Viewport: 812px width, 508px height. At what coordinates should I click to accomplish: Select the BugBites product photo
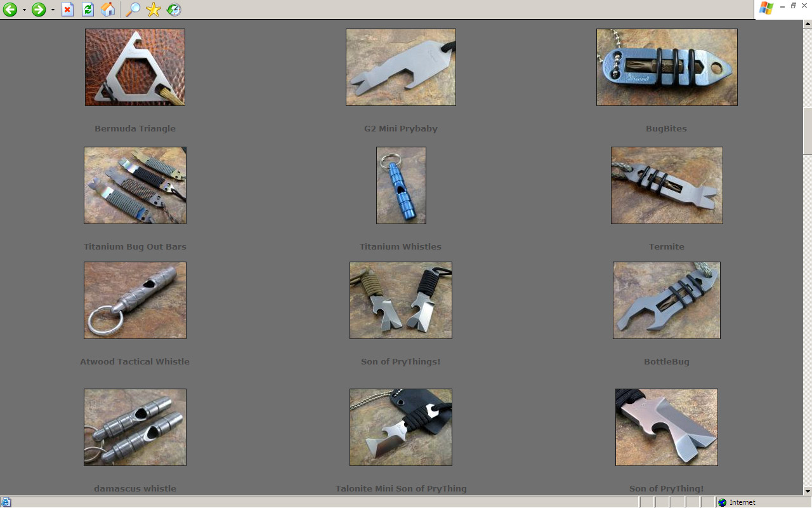667,67
